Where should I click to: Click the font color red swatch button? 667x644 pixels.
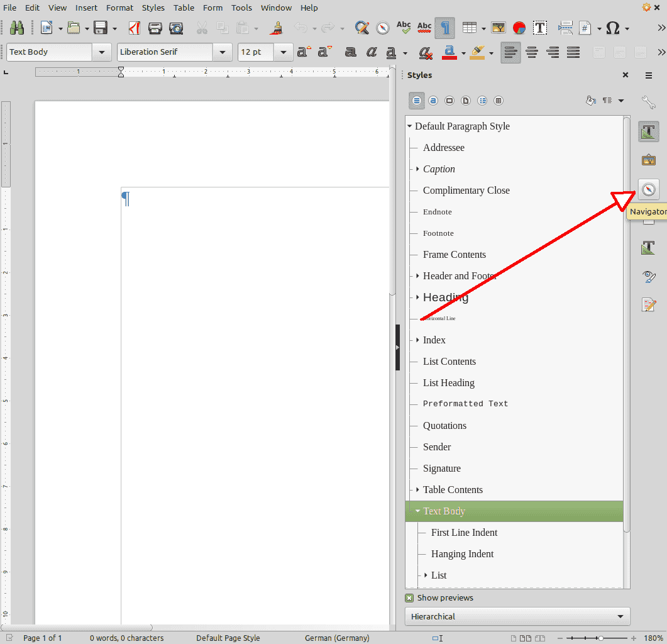(449, 52)
